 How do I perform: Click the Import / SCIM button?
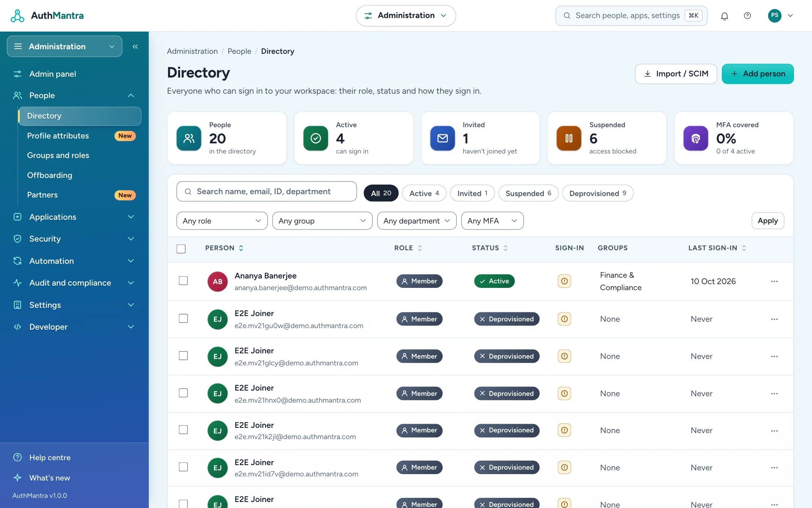click(676, 74)
